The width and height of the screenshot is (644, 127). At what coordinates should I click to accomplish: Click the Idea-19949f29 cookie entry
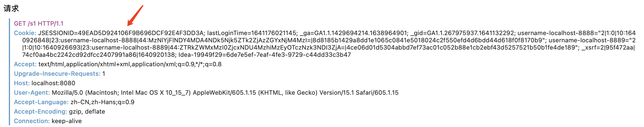pyautogui.click(x=265, y=55)
